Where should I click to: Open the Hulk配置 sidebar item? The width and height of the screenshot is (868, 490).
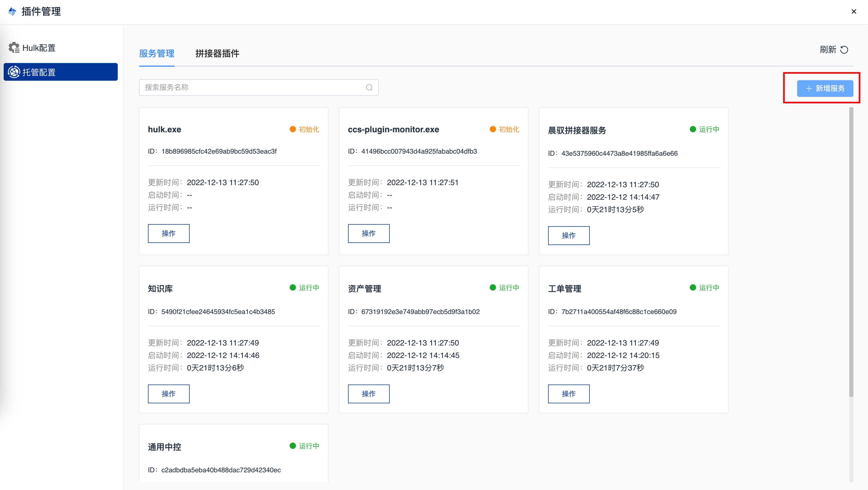tap(61, 48)
